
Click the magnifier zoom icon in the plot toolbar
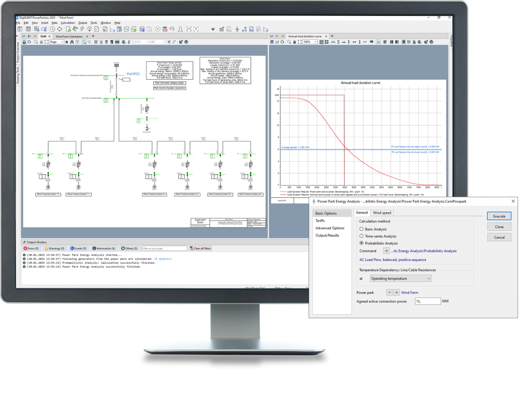point(289,42)
